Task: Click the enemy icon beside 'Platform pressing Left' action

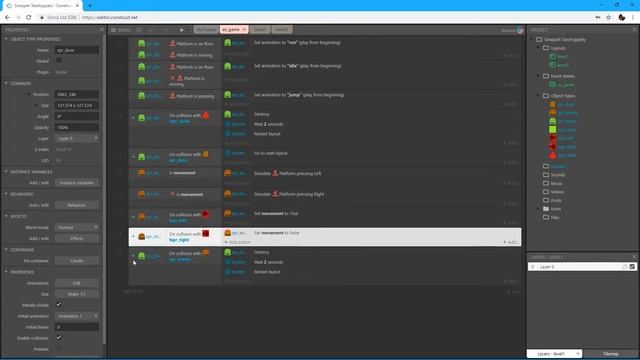Action: (x=228, y=173)
